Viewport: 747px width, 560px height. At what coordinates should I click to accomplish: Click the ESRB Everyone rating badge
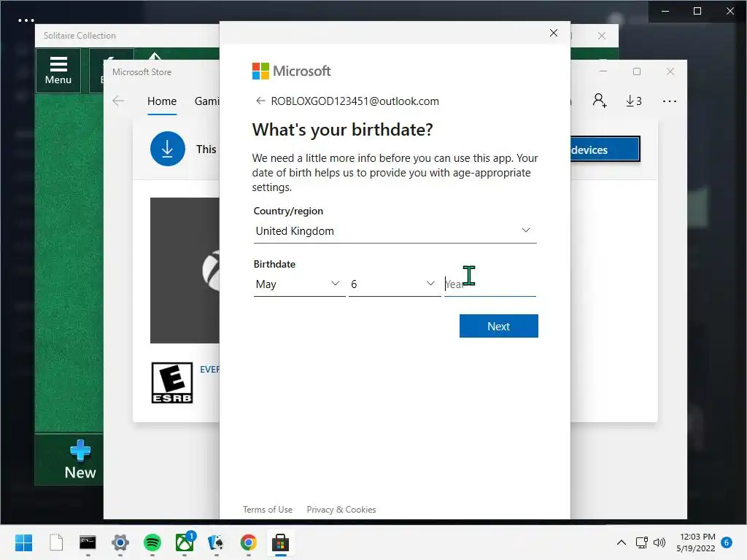(x=172, y=383)
